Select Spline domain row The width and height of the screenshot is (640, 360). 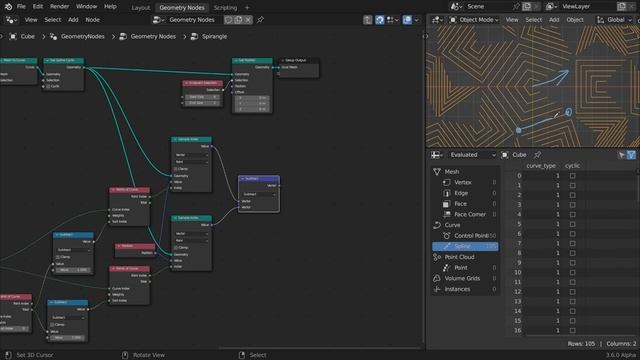465,246
